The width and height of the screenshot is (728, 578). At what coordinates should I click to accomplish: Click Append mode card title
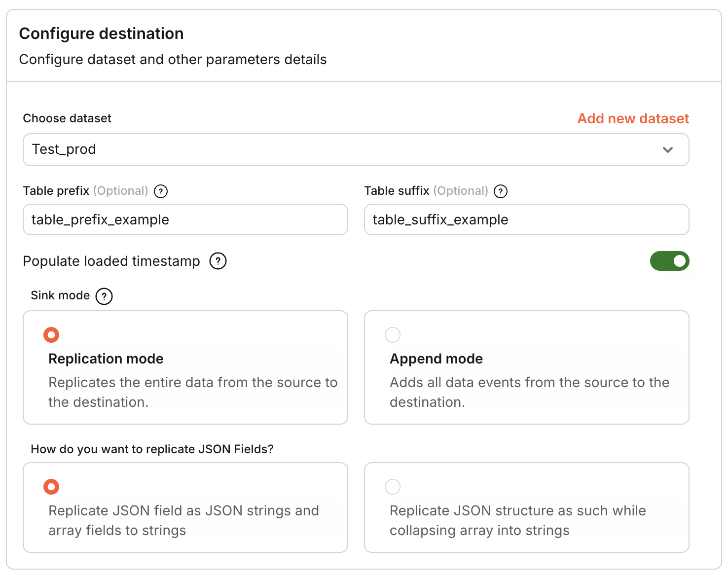(437, 359)
